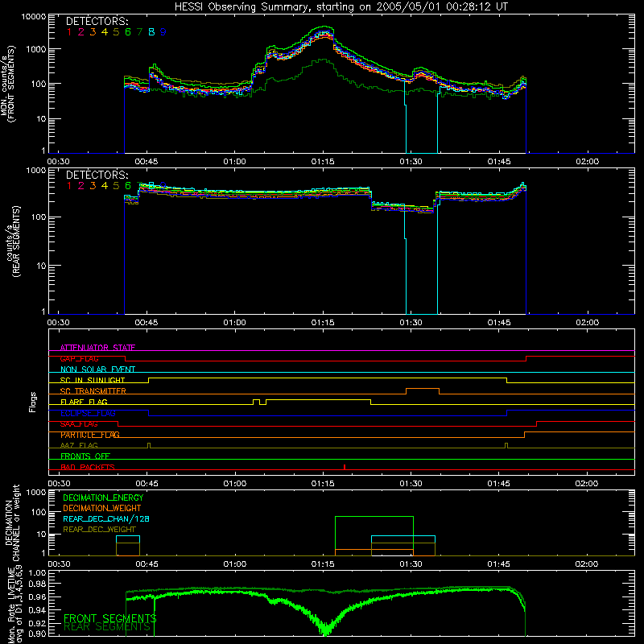This screenshot has height=644, width=644.
Task: Click detector number 4 in front segments legend
Action: (x=105, y=32)
